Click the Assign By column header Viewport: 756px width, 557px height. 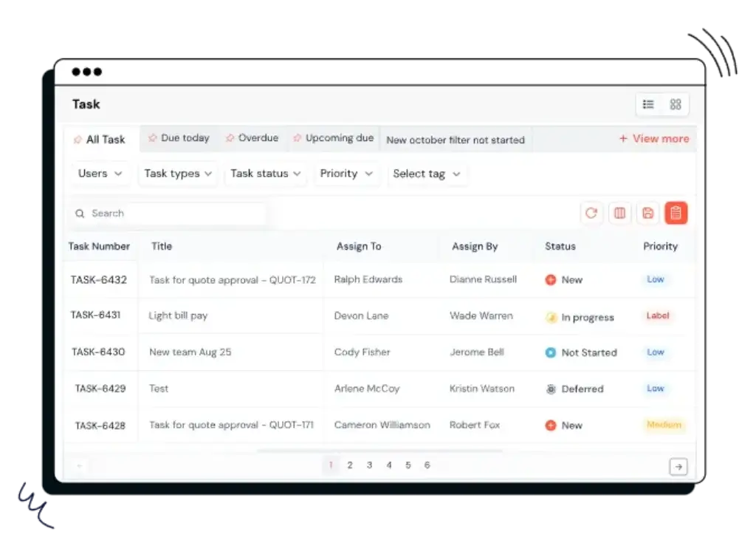[475, 247]
